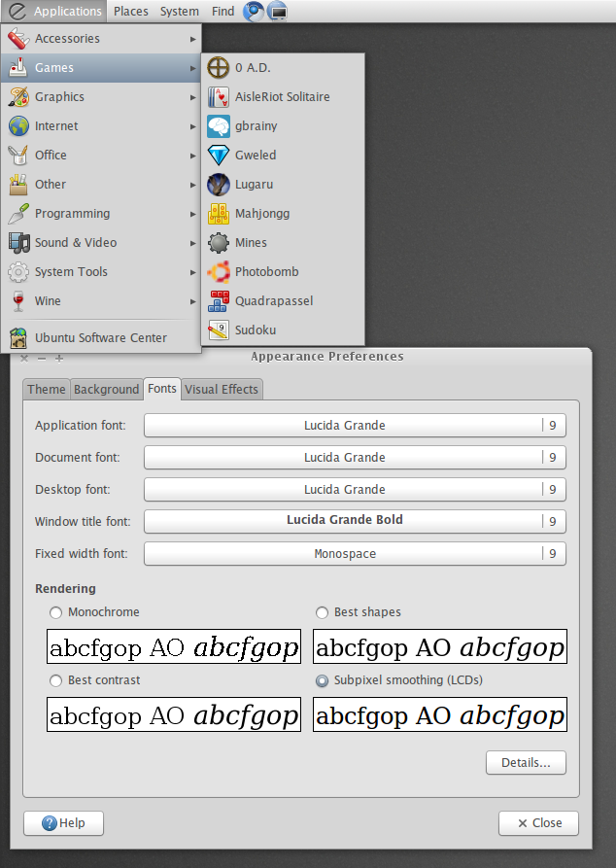Click the Rendering section heading

point(65,588)
